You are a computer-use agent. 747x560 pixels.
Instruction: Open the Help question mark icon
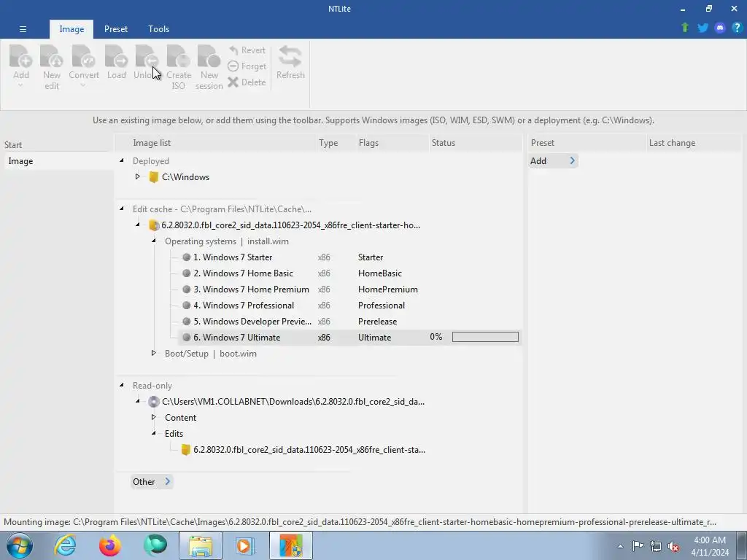click(x=737, y=28)
